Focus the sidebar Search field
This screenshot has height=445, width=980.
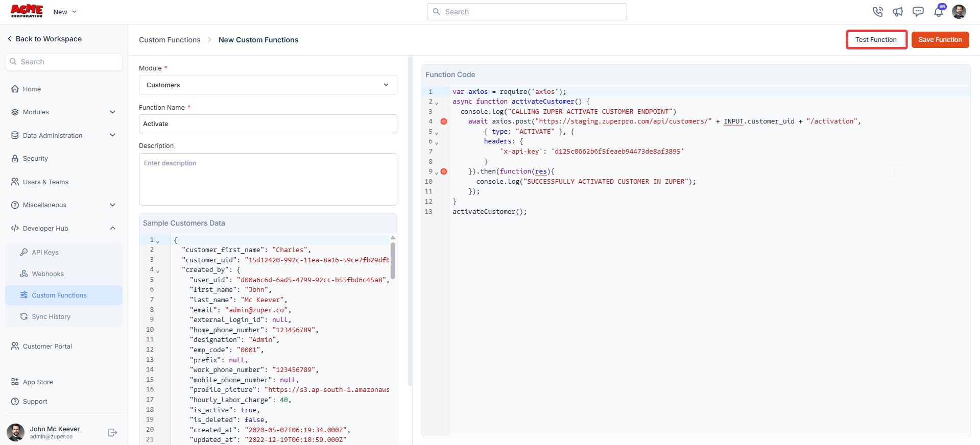coord(64,62)
